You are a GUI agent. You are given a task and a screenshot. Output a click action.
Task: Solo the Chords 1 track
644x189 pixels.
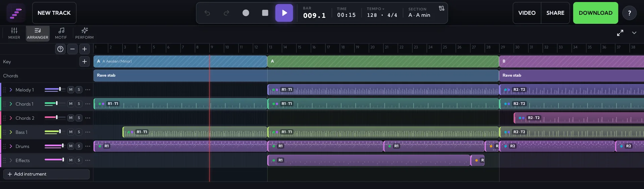[79, 104]
